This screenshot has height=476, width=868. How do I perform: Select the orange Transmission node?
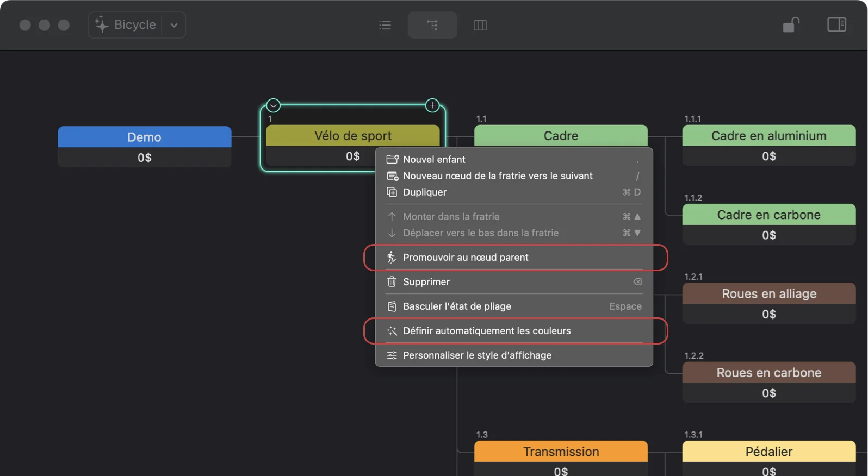561,452
